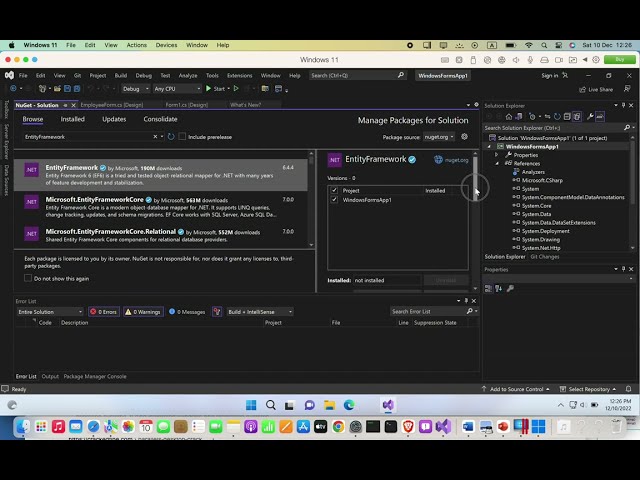Toggle Include prerelease checkbox
This screenshot has width=640, height=480.
(182, 137)
